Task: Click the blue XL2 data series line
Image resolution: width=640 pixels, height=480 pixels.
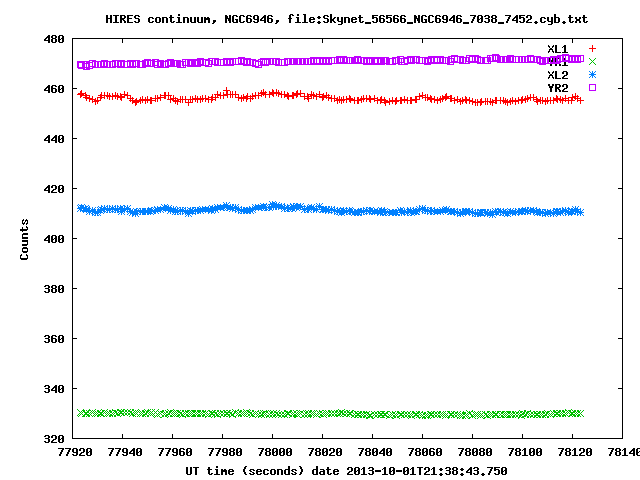Action: (331, 209)
